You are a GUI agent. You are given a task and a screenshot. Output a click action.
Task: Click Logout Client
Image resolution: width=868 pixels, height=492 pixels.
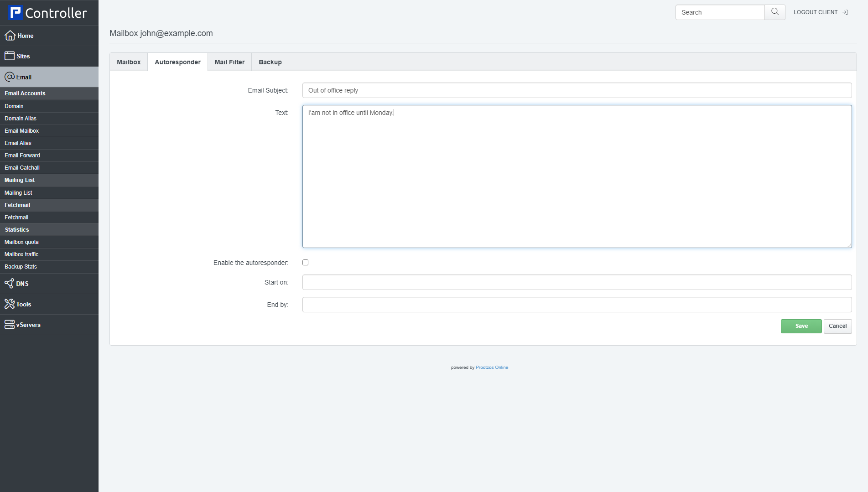(815, 12)
